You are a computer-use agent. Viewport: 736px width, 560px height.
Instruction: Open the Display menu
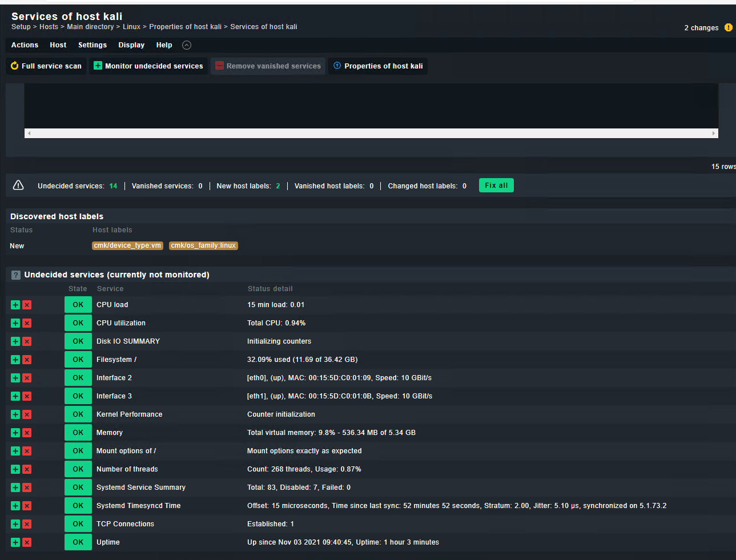(131, 45)
